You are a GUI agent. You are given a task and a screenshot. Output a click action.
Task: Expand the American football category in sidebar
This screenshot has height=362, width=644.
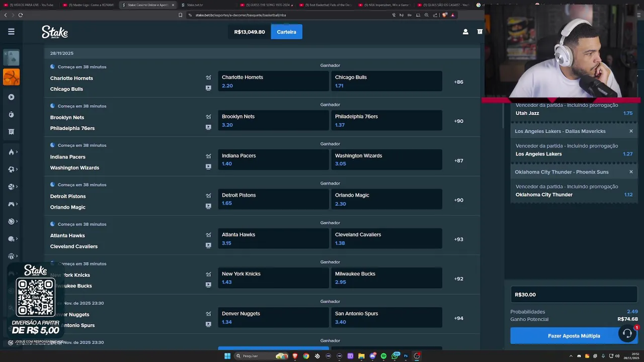[13, 239]
